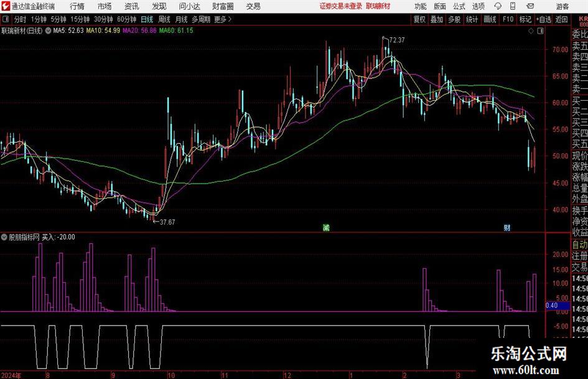Viewport: 588px width, 379px height.
Task: Click the 2024年 time axis label
Action: [11, 375]
